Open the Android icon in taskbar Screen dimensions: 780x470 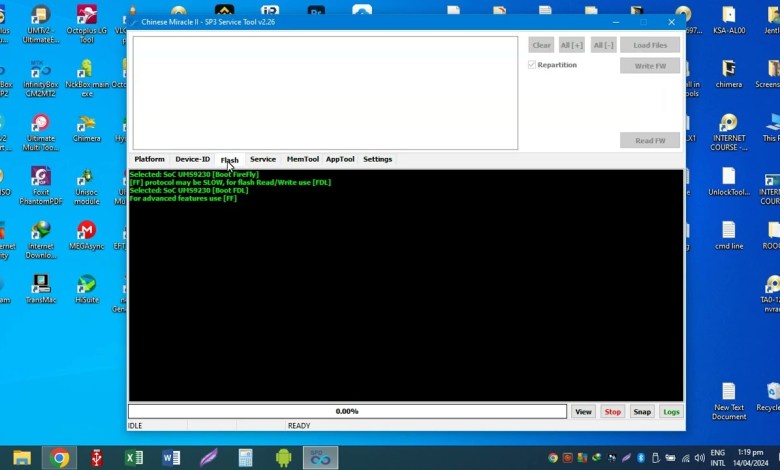(283, 458)
